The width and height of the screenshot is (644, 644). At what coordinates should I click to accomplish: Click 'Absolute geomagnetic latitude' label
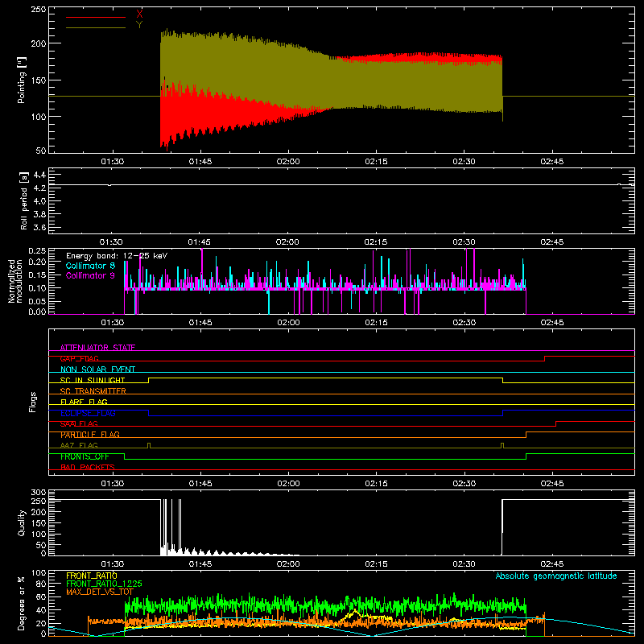556,576
